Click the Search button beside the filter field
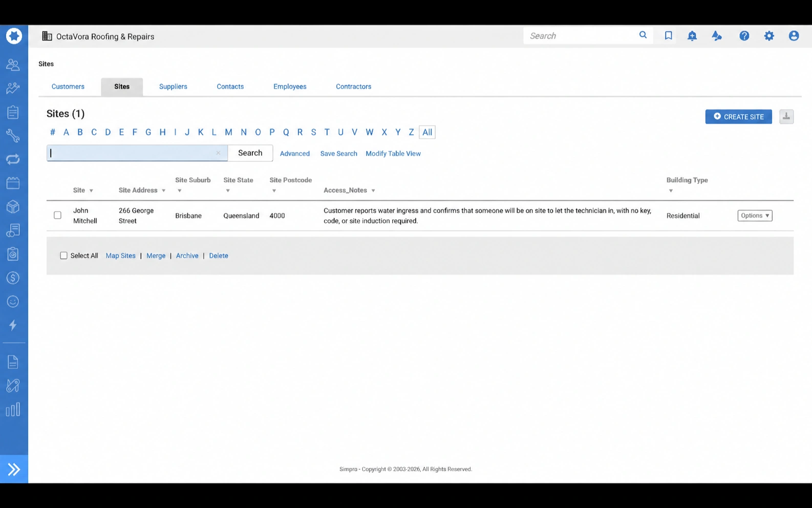 click(250, 153)
